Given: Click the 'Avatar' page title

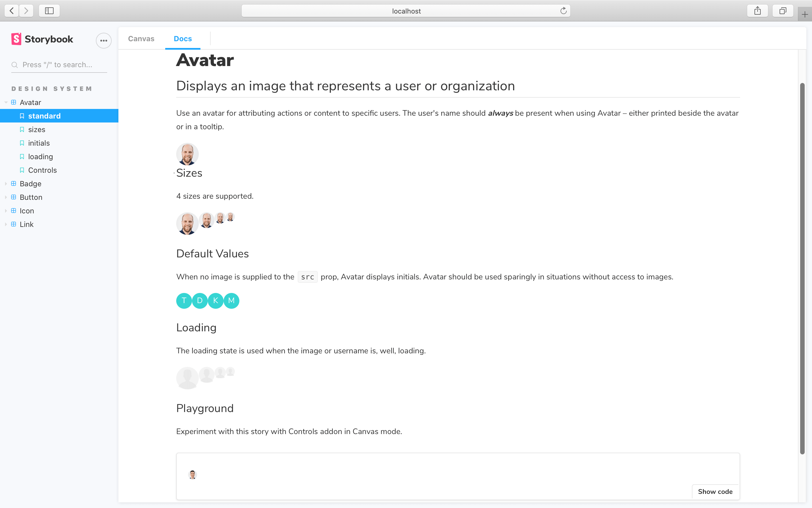Looking at the screenshot, I should tap(205, 60).
